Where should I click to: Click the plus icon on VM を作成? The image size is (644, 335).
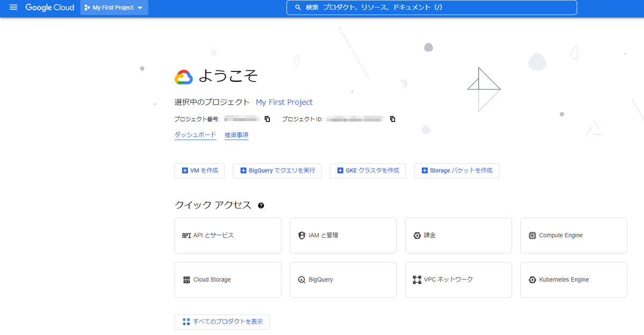click(x=185, y=171)
